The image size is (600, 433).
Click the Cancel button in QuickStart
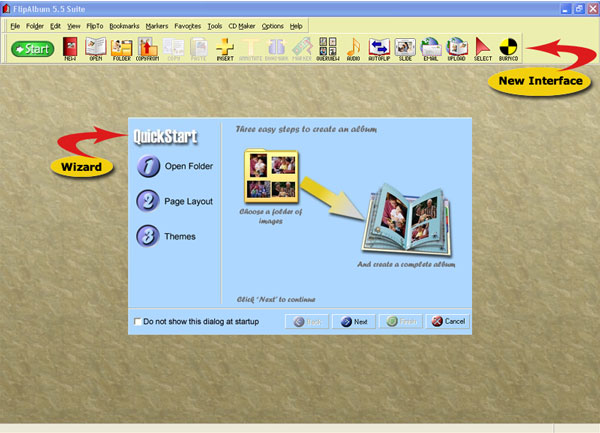pos(448,321)
